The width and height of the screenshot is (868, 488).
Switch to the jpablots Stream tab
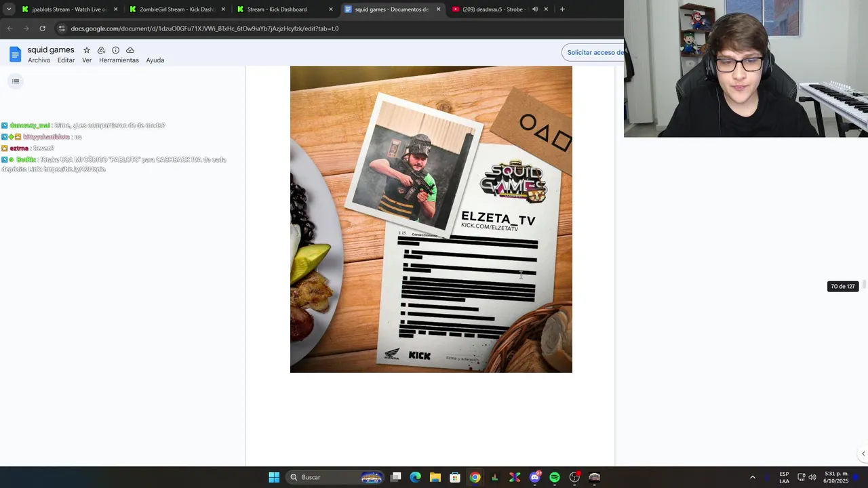[x=64, y=9]
